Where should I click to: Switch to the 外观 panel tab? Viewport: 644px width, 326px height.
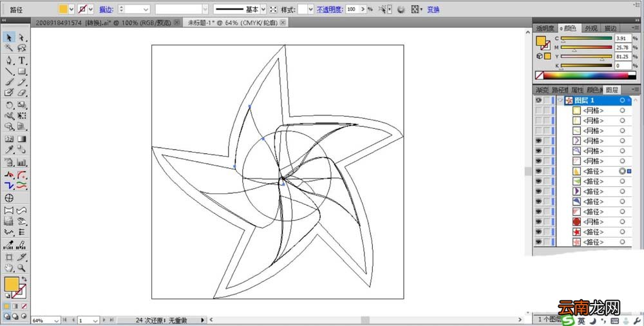591,28
